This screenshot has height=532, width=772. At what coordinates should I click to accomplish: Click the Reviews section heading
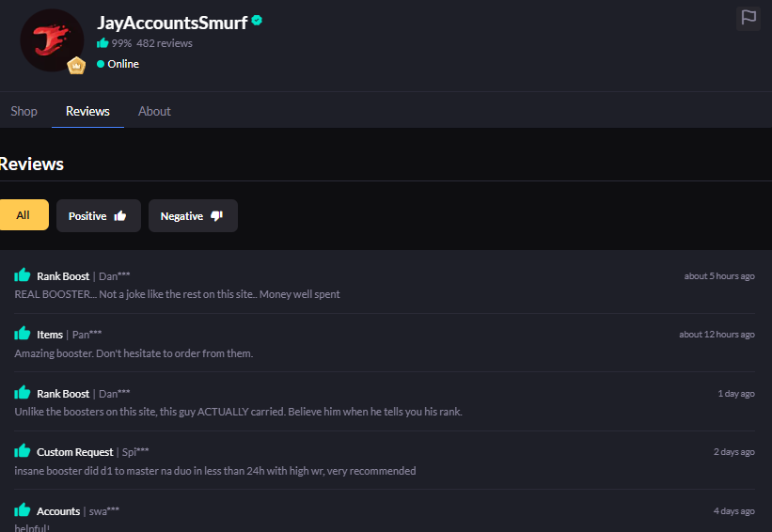coord(32,164)
